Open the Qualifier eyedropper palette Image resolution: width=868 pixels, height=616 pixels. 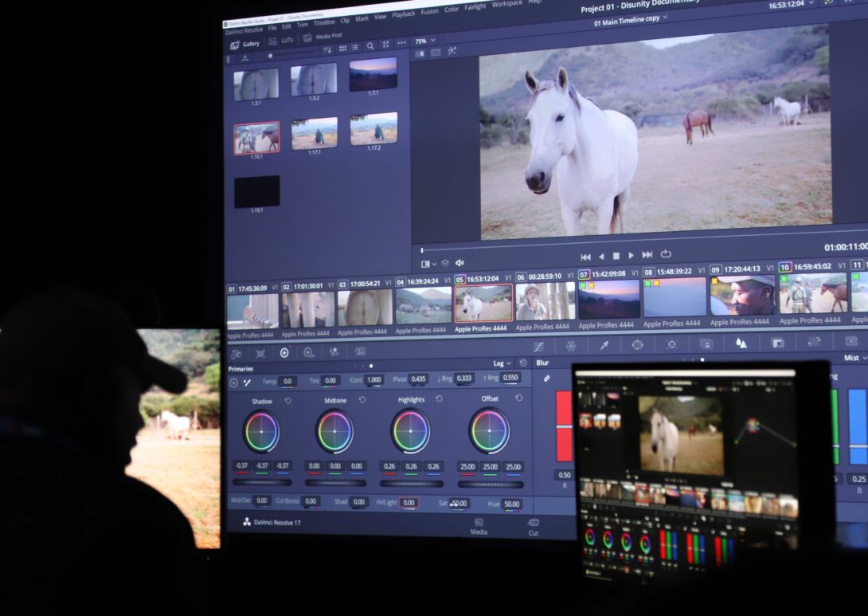point(604,345)
